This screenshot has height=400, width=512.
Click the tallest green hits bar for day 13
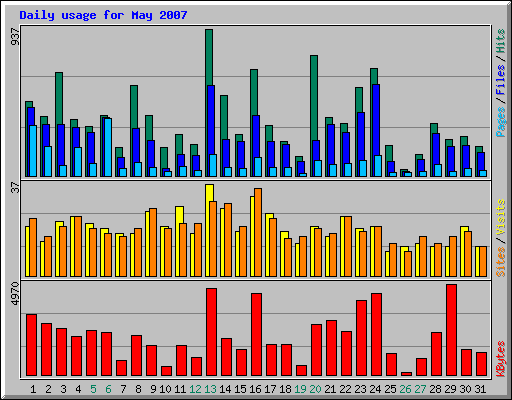click(x=209, y=57)
